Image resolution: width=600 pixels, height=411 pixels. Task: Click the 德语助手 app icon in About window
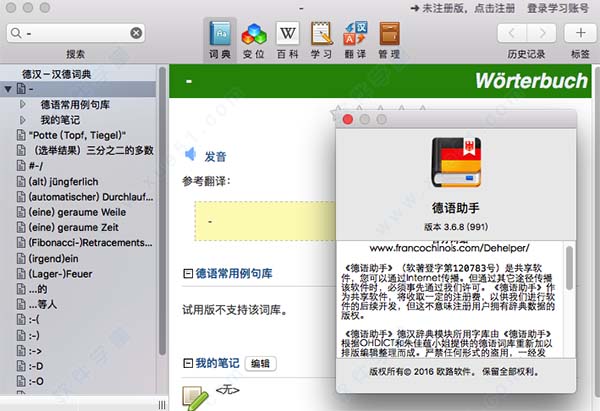click(x=456, y=162)
